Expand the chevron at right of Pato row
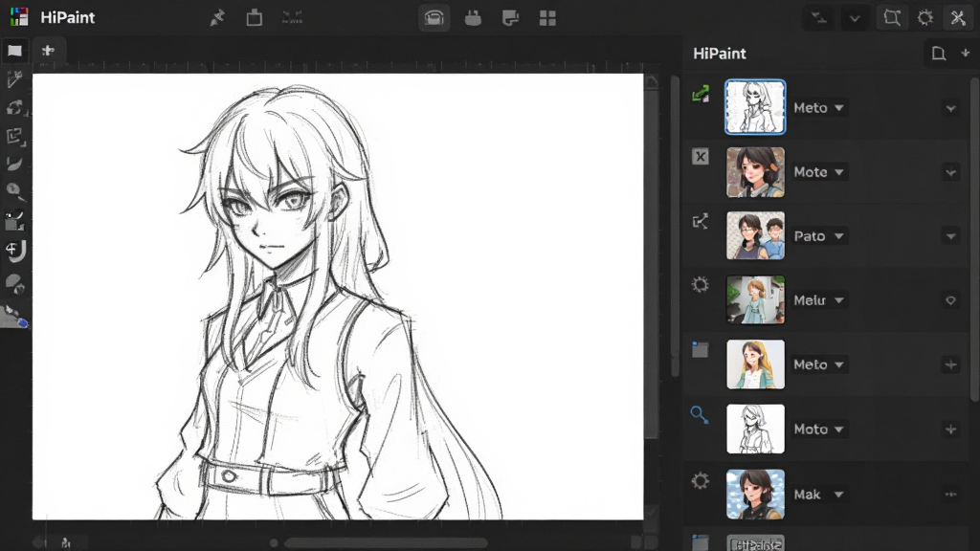This screenshot has width=980, height=551. pos(950,236)
